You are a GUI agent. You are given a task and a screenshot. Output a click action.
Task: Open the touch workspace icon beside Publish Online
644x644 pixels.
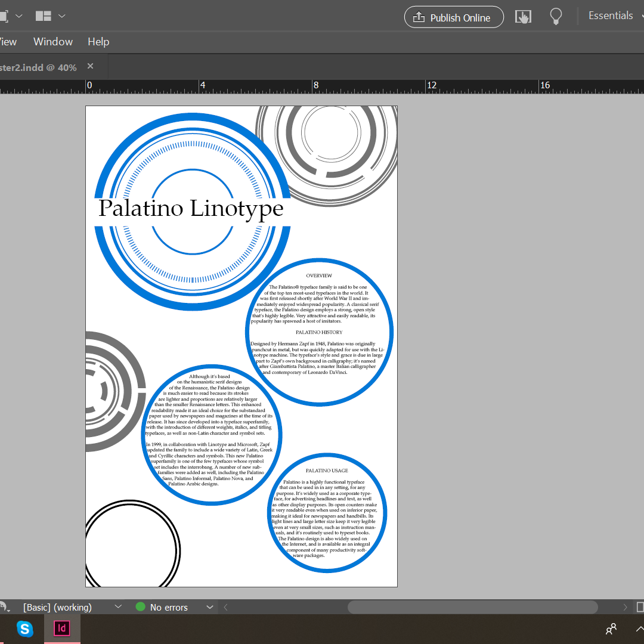(x=523, y=17)
